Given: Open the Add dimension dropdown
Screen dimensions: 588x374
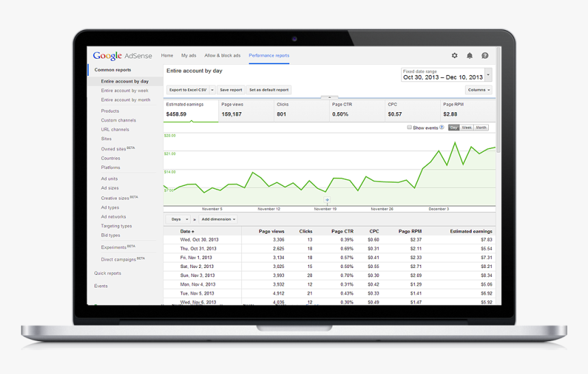Looking at the screenshot, I should click(218, 219).
